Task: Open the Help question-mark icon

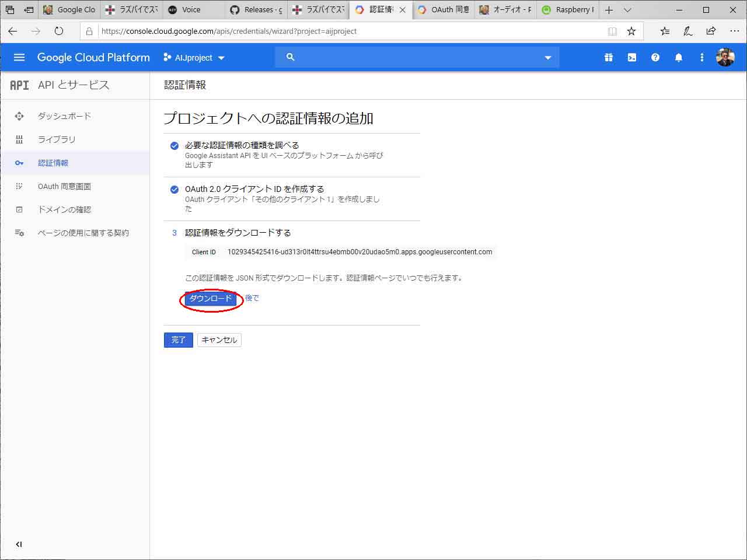Action: click(x=655, y=57)
